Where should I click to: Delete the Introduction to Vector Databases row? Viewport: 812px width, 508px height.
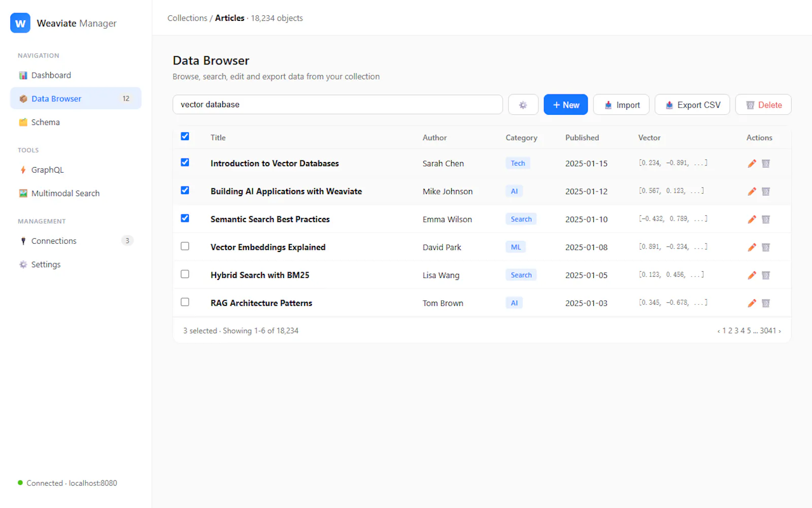pos(766,163)
